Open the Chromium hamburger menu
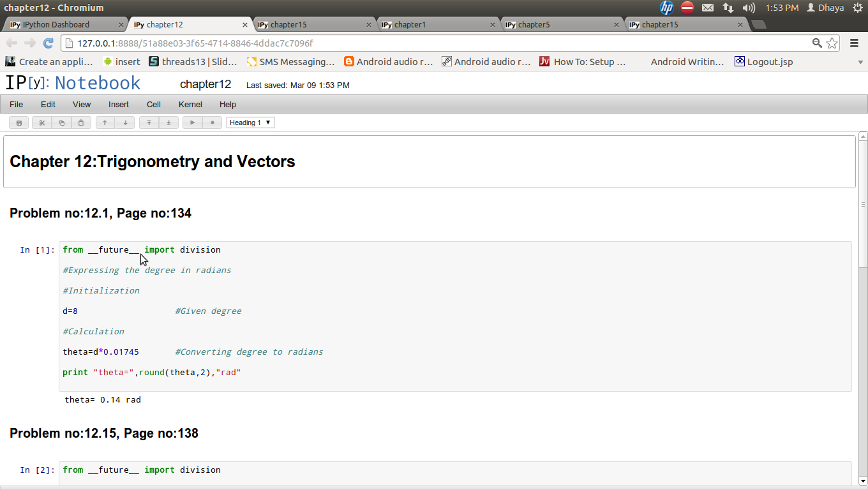The width and height of the screenshot is (868, 490). click(855, 43)
